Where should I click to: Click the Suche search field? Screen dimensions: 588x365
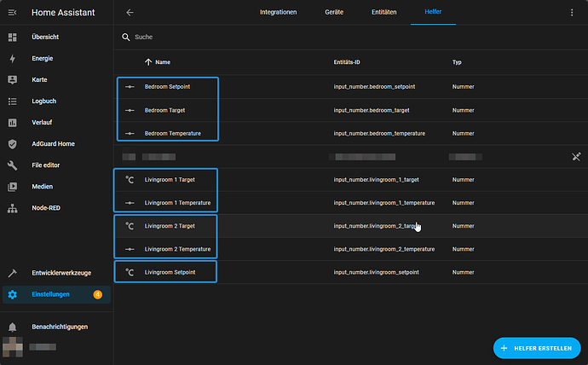(256, 38)
